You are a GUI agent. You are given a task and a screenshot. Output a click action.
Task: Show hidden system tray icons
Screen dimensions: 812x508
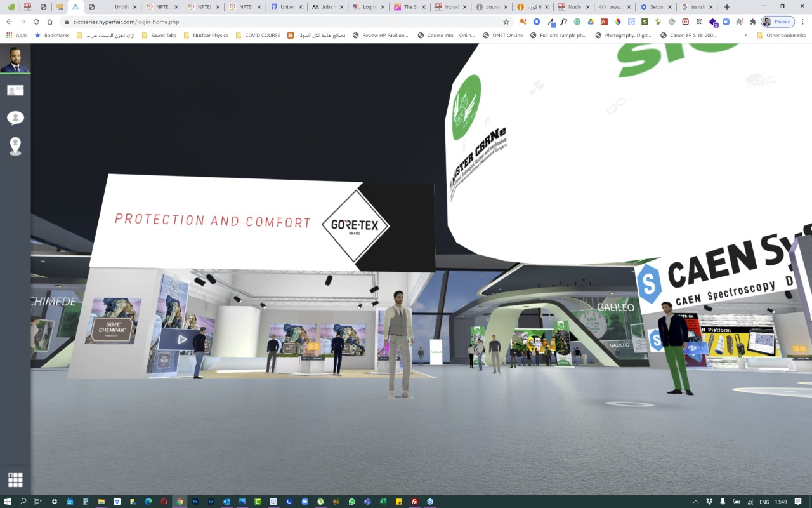coord(696,502)
